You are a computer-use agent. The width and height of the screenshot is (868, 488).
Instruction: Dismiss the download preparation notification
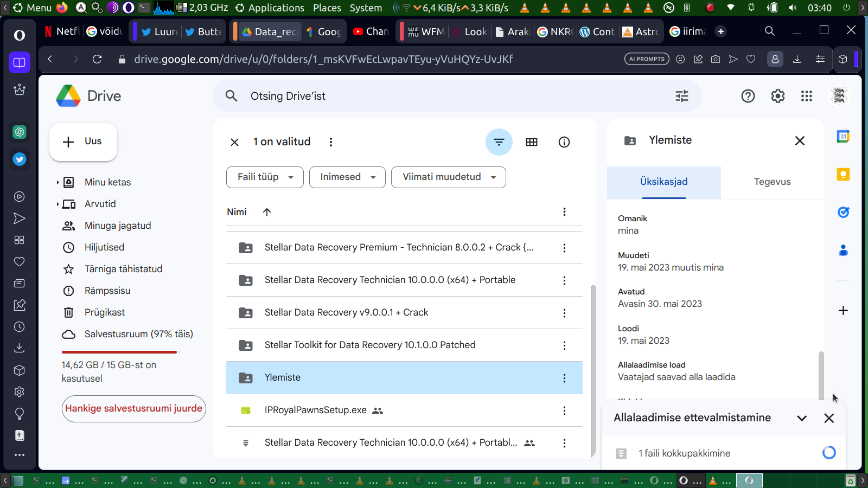pos(829,418)
